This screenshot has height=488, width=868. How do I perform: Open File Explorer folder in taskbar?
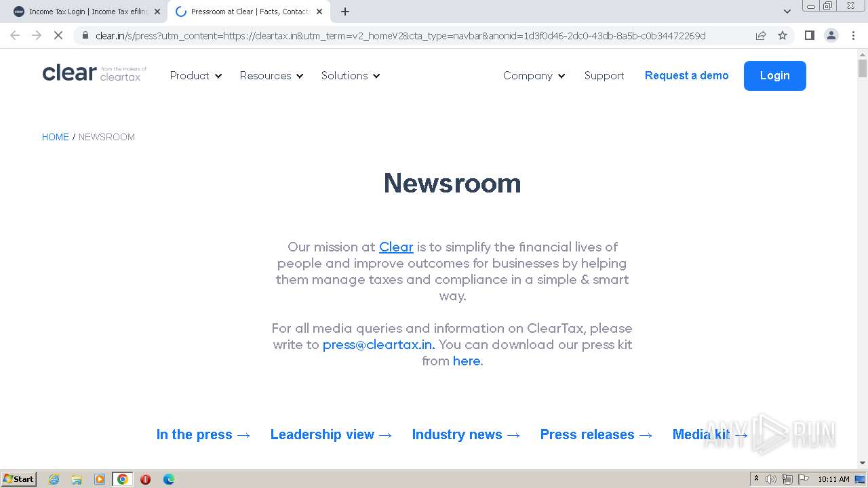click(77, 479)
